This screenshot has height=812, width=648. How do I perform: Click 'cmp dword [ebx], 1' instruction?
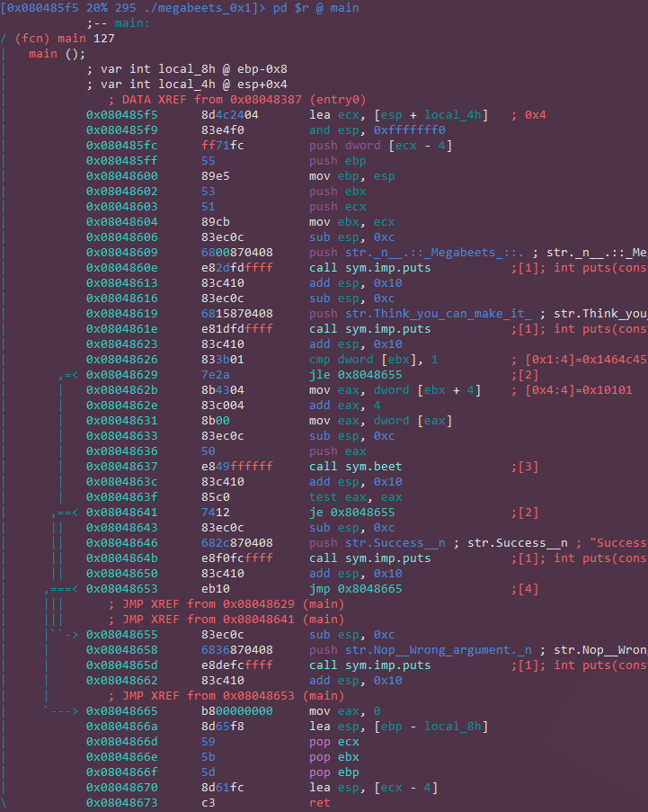click(x=373, y=360)
